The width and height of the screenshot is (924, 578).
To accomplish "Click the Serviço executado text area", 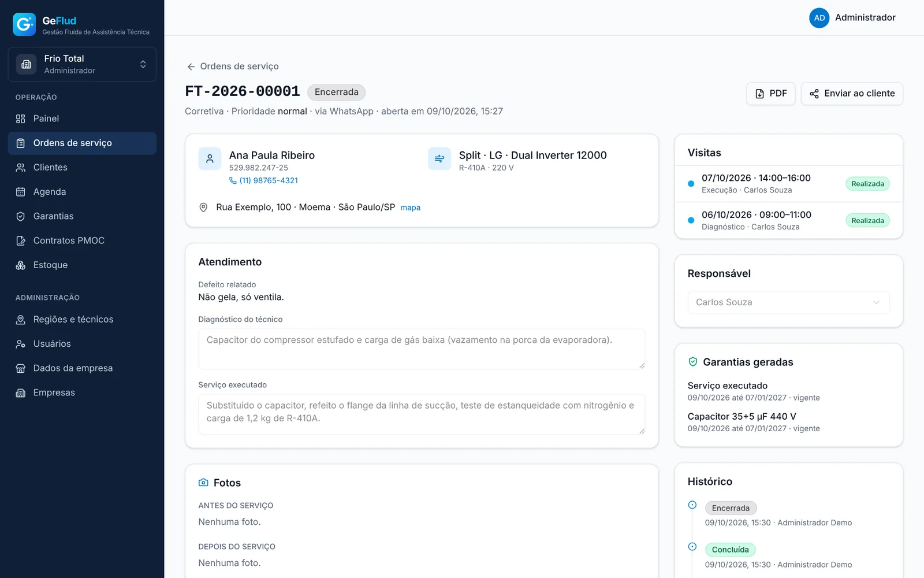I will (422, 414).
